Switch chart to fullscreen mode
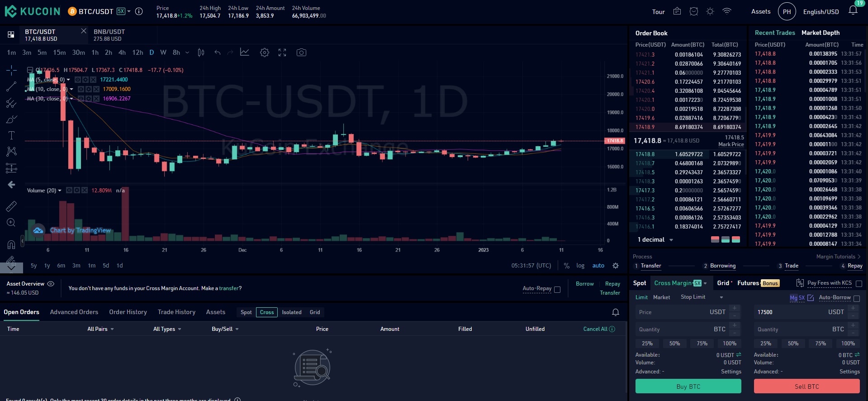 pos(282,53)
